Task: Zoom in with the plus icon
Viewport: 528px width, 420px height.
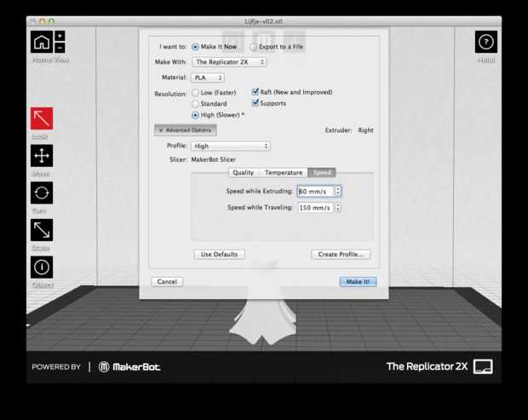Action: click(60, 36)
